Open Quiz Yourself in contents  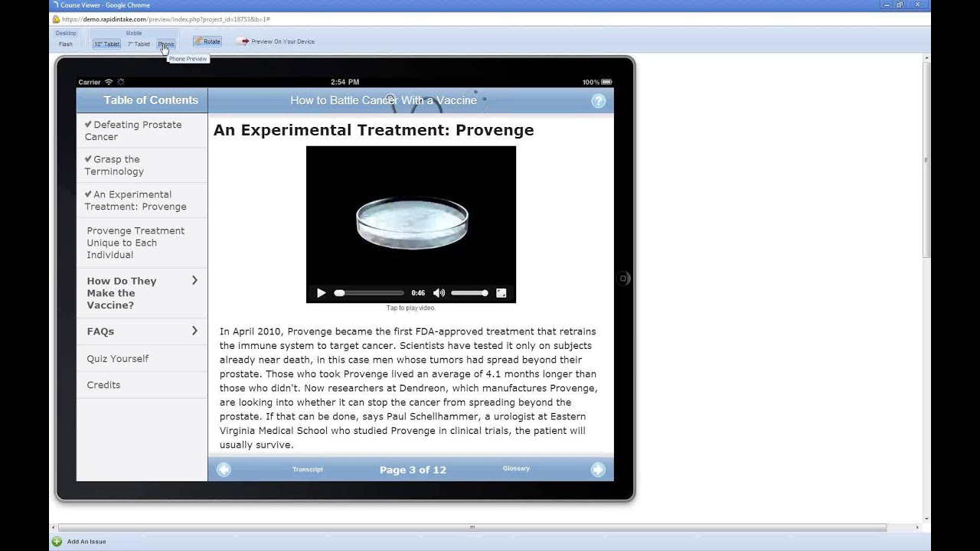(142, 358)
